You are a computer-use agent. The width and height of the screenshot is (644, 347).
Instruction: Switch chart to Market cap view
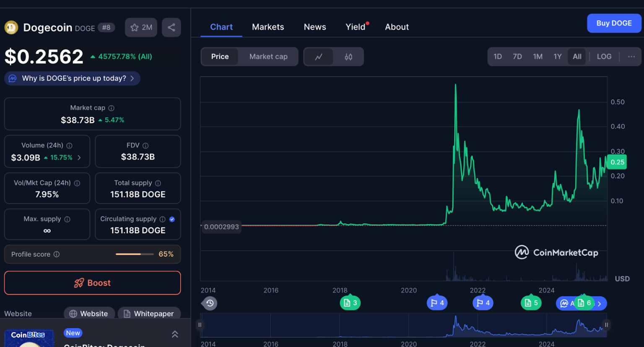pos(268,56)
